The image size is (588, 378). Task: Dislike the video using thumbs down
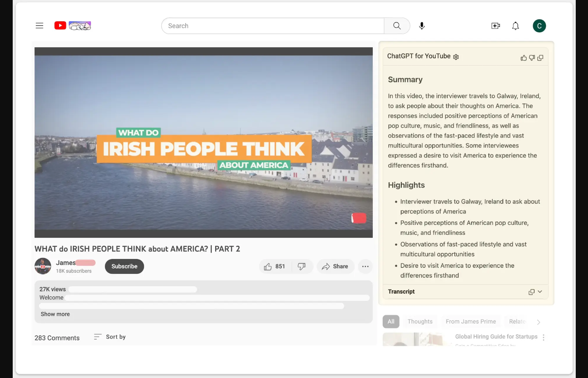tap(301, 267)
